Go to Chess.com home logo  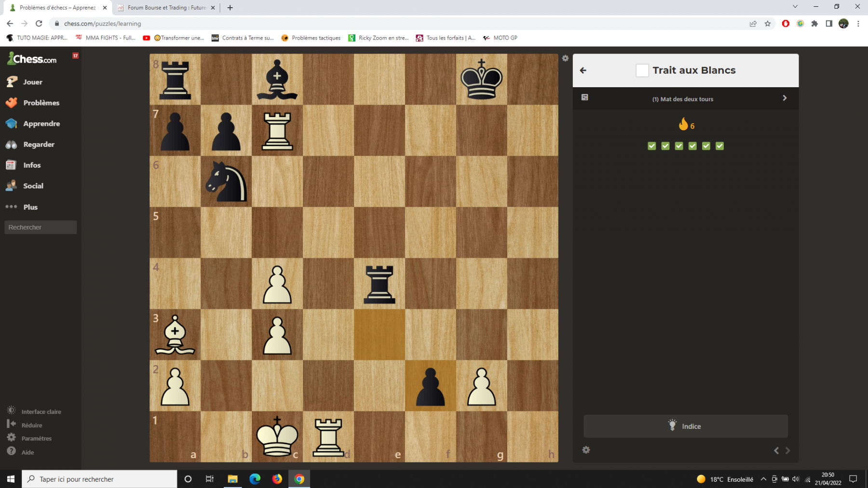coord(32,59)
